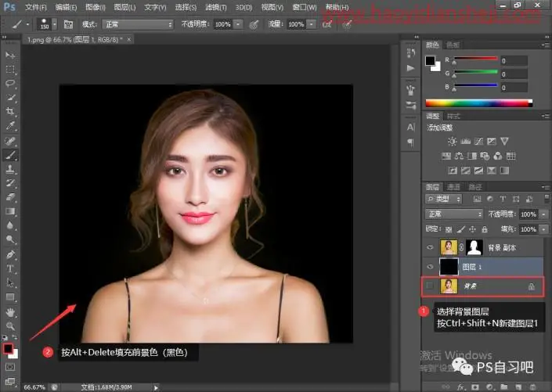
Task: Add a Curves adjustment
Action: click(x=478, y=142)
